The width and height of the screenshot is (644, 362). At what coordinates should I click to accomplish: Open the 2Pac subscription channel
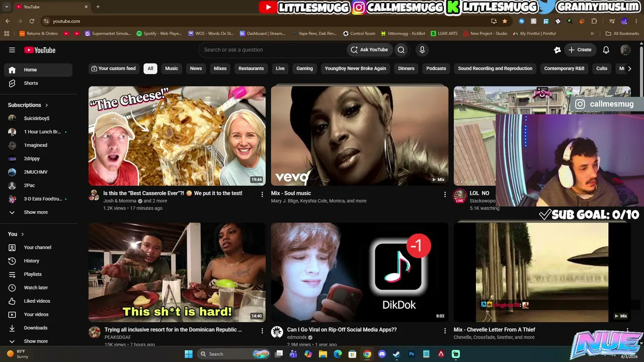[x=38, y=186]
